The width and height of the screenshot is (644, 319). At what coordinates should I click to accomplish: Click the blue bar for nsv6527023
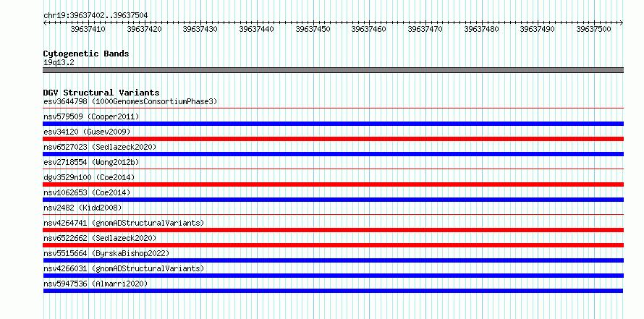click(x=333, y=154)
